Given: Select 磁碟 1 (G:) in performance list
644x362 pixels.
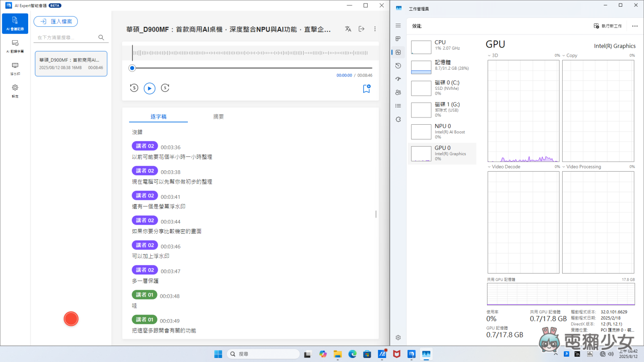Looking at the screenshot, I should [442, 109].
